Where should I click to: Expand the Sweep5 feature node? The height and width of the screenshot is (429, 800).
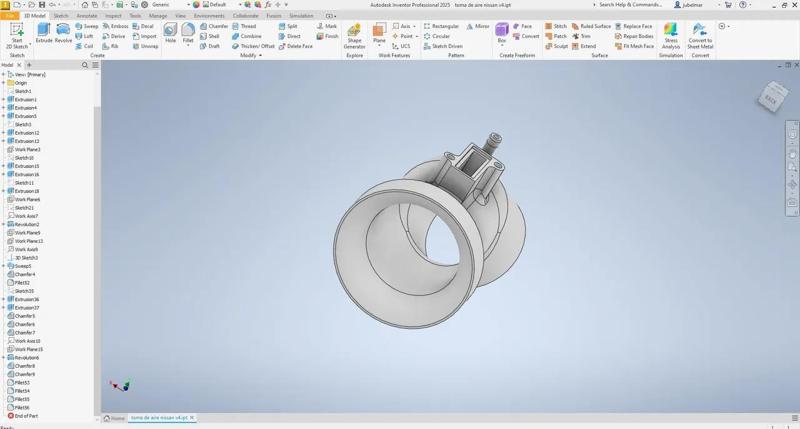coord(4,266)
